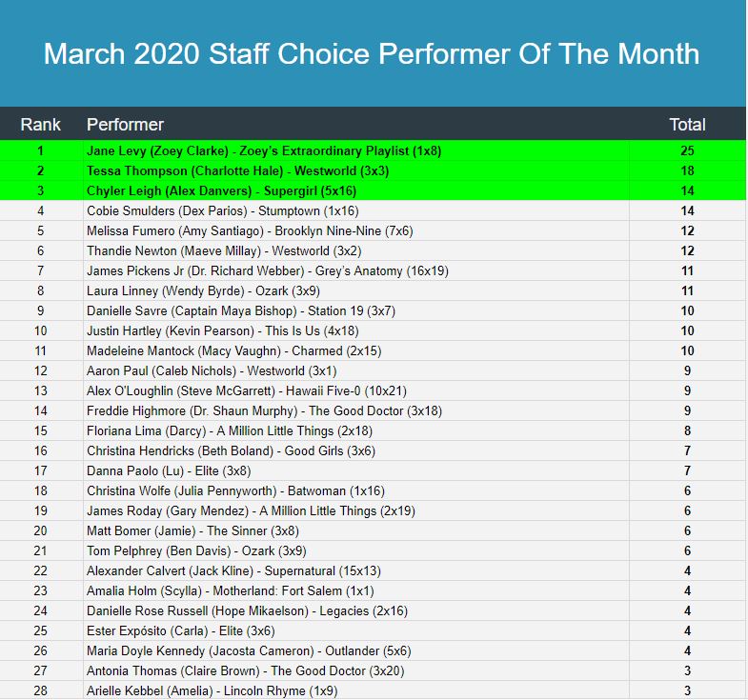This screenshot has height=700, width=748.
Task: Click the Performer column header
Action: coord(125,125)
